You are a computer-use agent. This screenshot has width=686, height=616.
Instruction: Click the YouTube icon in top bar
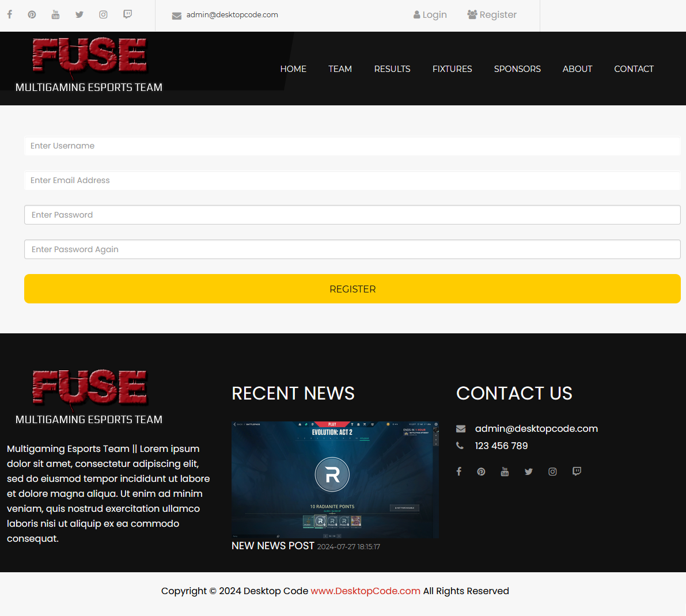tap(55, 14)
